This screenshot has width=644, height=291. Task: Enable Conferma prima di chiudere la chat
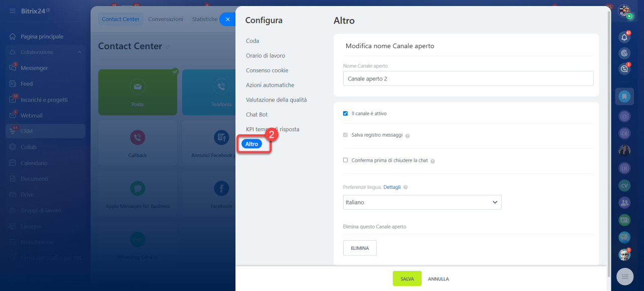345,160
